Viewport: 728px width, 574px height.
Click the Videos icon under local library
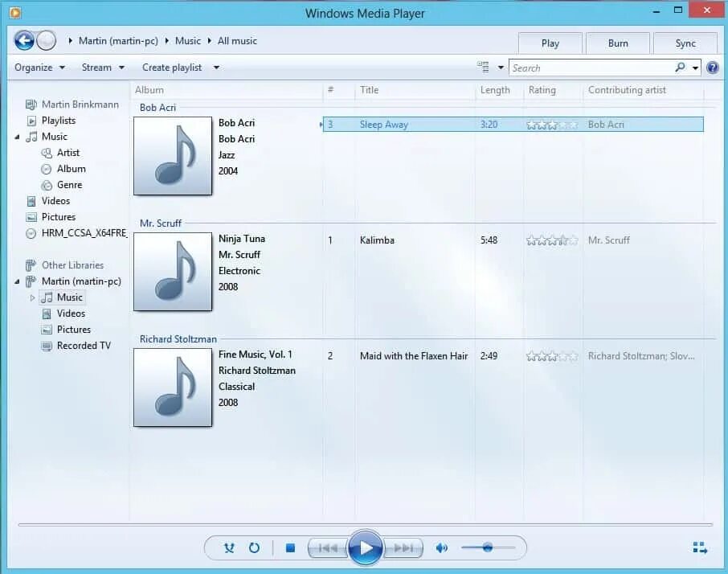tap(31, 201)
